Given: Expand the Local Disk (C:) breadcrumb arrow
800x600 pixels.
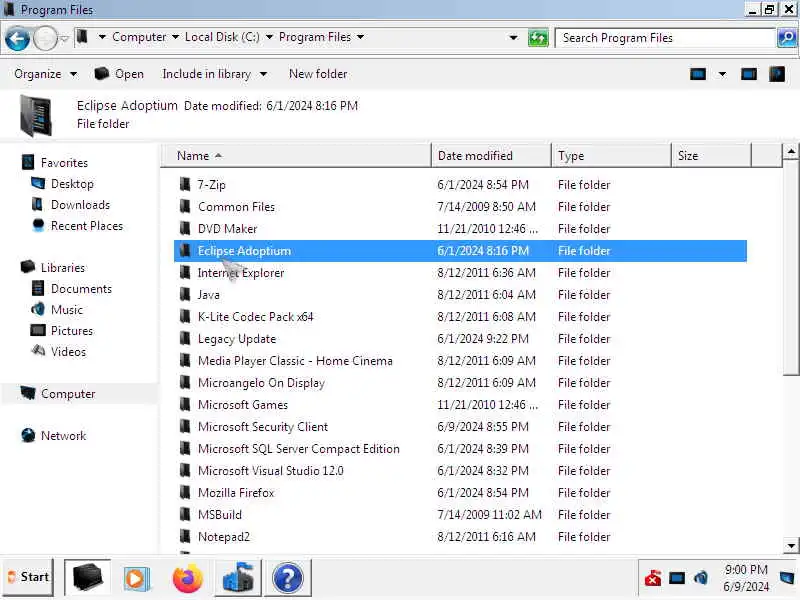Looking at the screenshot, I should [269, 37].
